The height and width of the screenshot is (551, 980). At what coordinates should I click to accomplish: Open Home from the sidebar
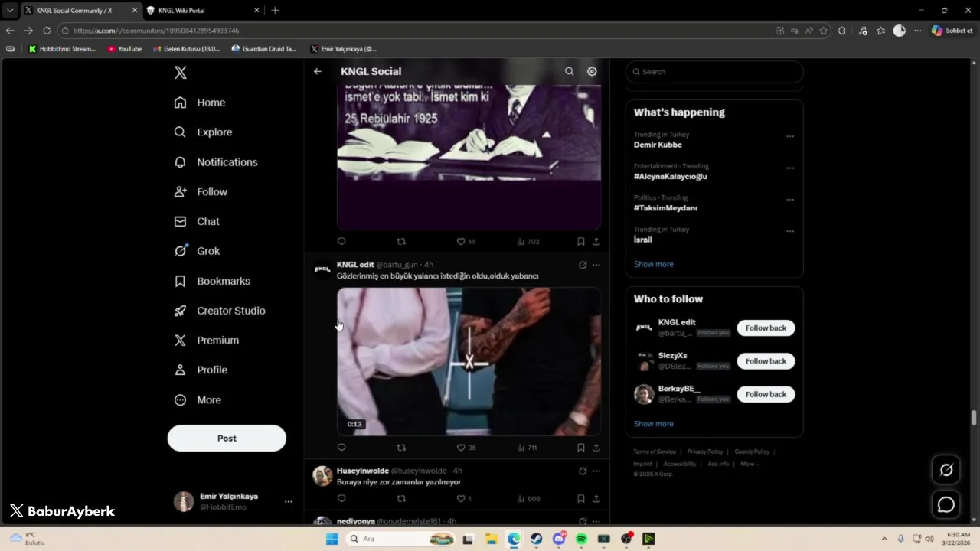click(200, 103)
